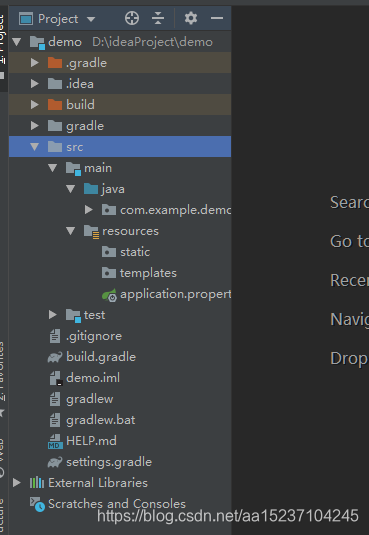
Task: Select the com.example.demo package icon
Action: tap(109, 210)
